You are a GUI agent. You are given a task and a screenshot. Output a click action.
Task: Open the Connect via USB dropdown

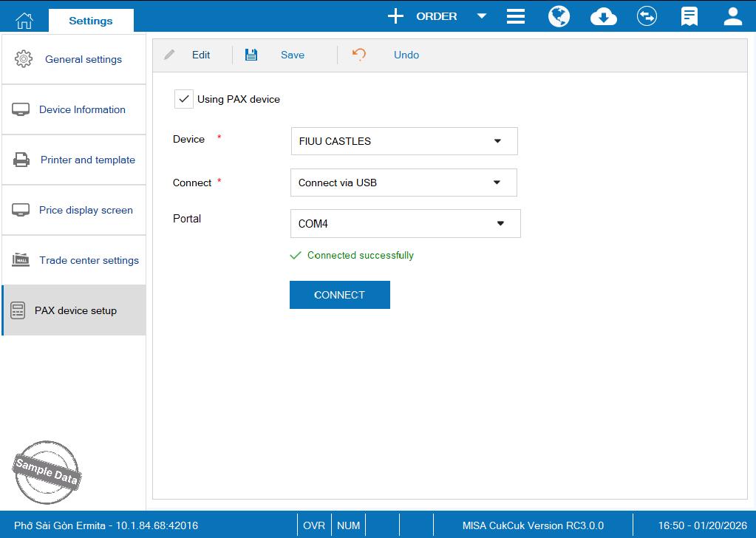click(497, 183)
